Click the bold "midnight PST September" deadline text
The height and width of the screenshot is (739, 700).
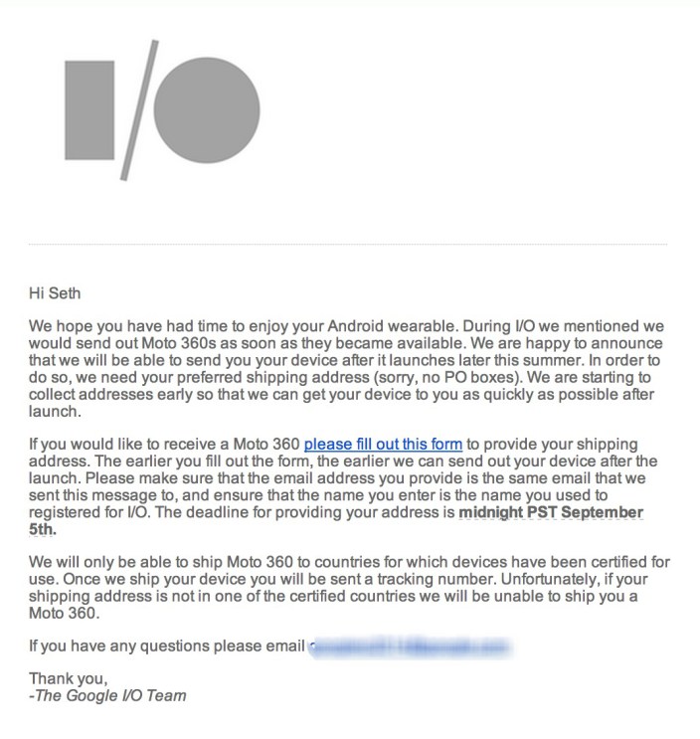pyautogui.click(x=550, y=512)
